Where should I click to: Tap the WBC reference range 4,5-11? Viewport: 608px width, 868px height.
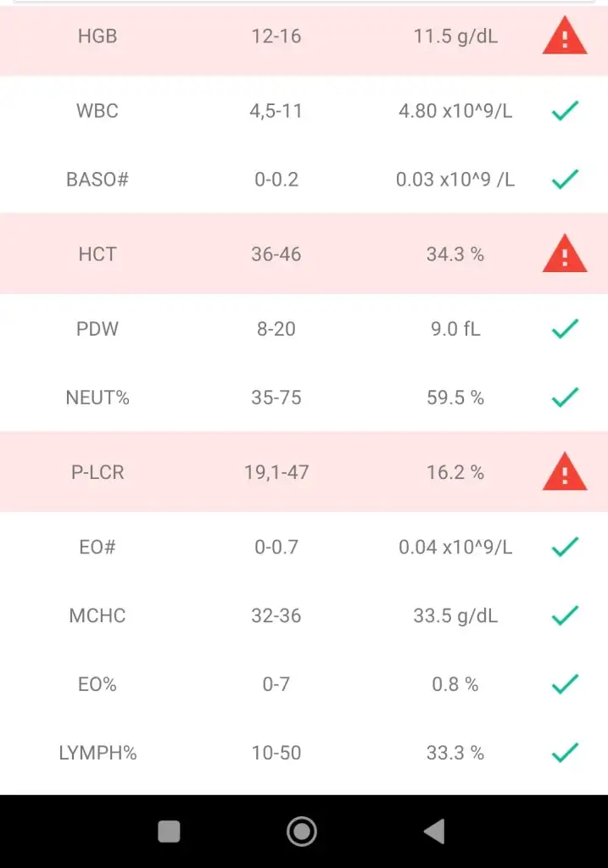coord(276,111)
